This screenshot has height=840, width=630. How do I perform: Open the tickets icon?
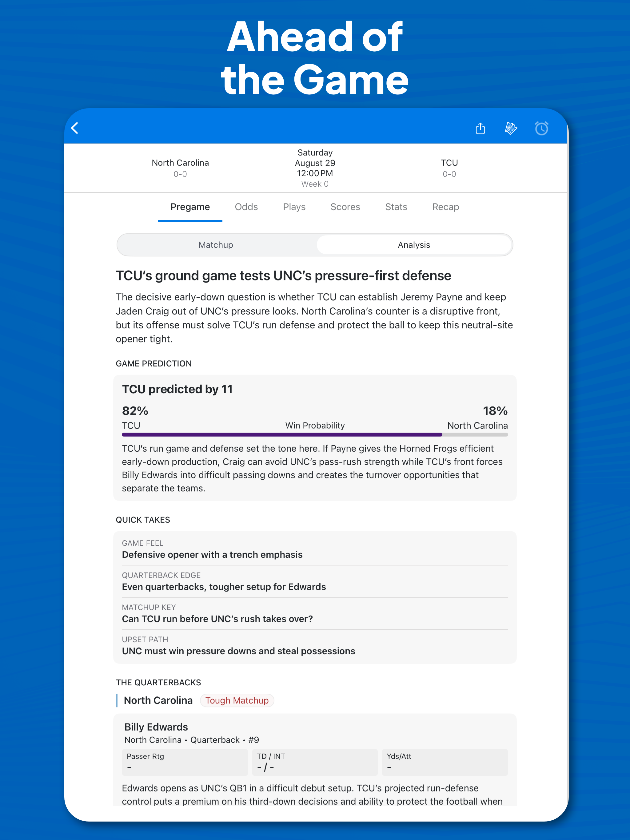click(x=511, y=128)
